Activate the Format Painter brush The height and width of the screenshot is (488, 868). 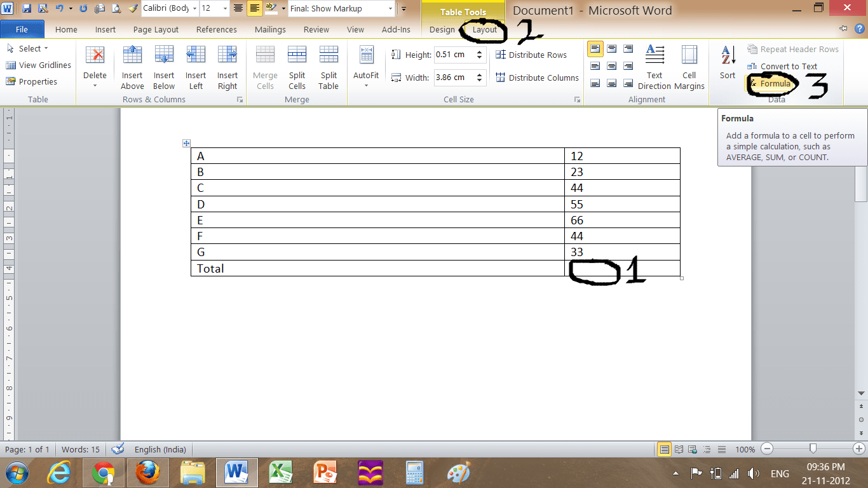pyautogui.click(x=132, y=9)
